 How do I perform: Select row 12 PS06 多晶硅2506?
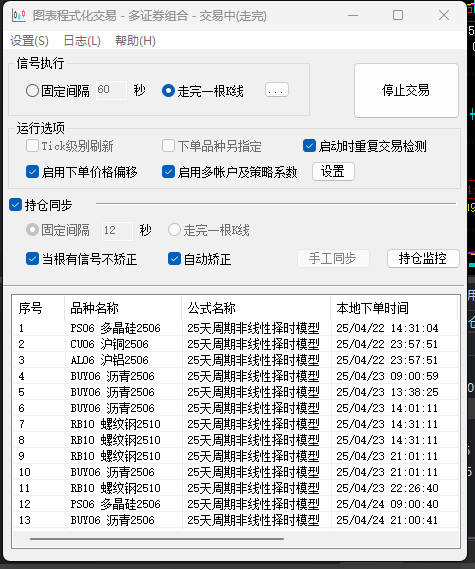pos(235,504)
